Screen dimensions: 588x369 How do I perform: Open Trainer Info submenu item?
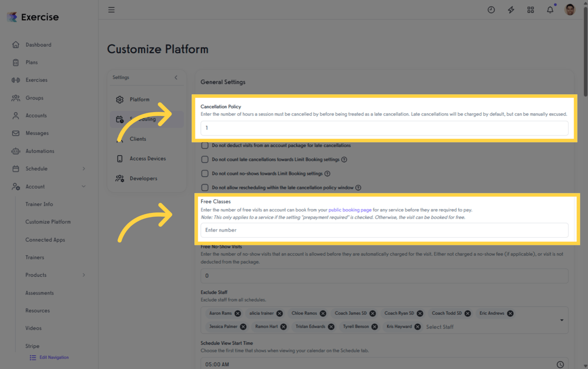click(39, 204)
